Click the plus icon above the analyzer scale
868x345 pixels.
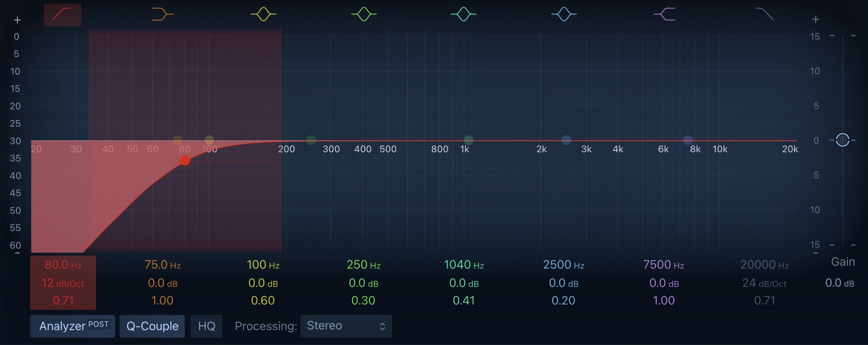[x=17, y=20]
